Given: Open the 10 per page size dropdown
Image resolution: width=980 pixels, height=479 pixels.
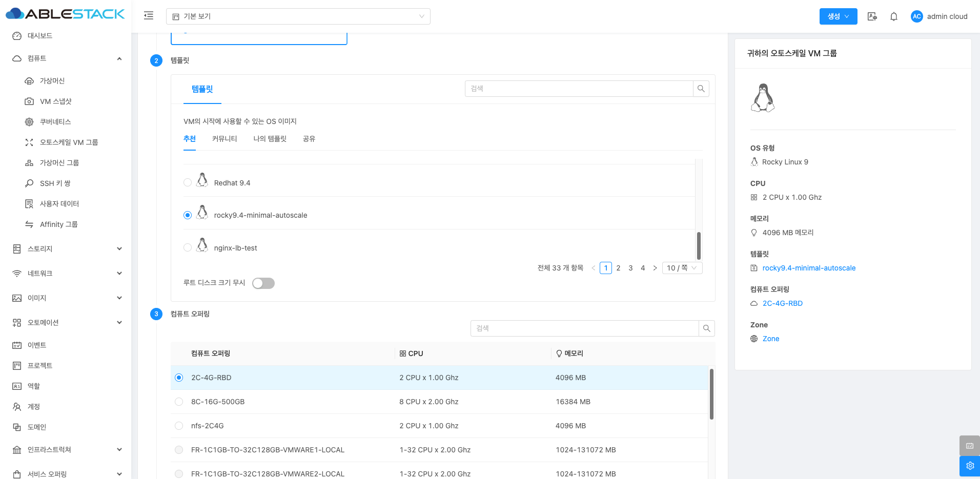Looking at the screenshot, I should pyautogui.click(x=682, y=268).
